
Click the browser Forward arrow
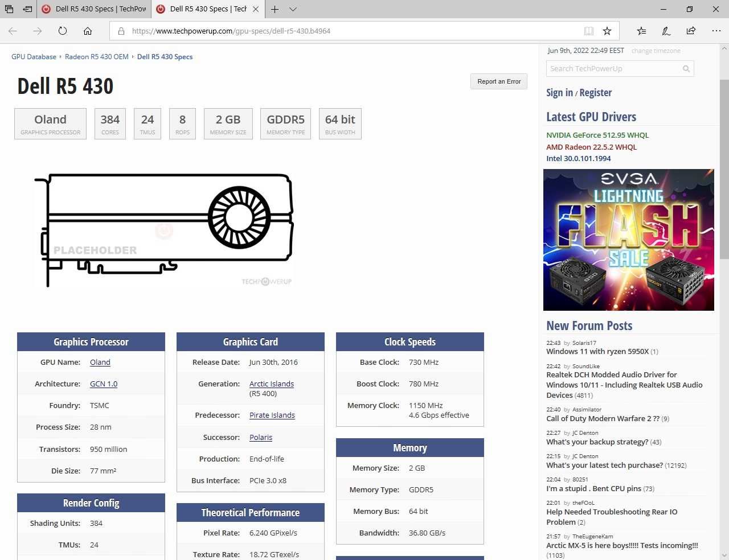click(38, 31)
